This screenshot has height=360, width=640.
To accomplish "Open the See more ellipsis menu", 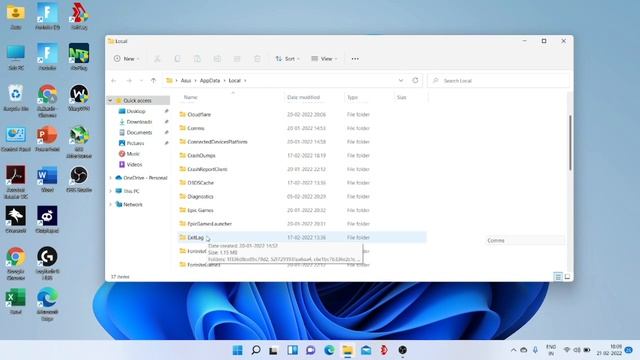I will 355,59.
